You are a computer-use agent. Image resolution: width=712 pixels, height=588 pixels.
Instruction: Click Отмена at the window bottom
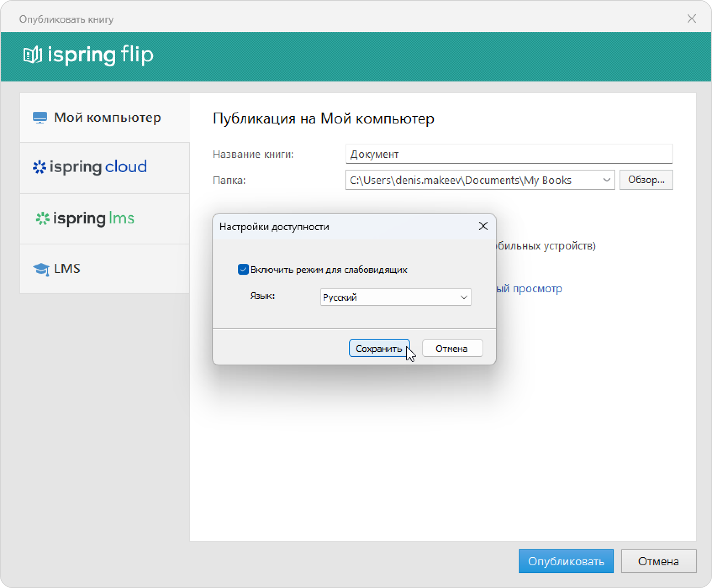point(659,561)
